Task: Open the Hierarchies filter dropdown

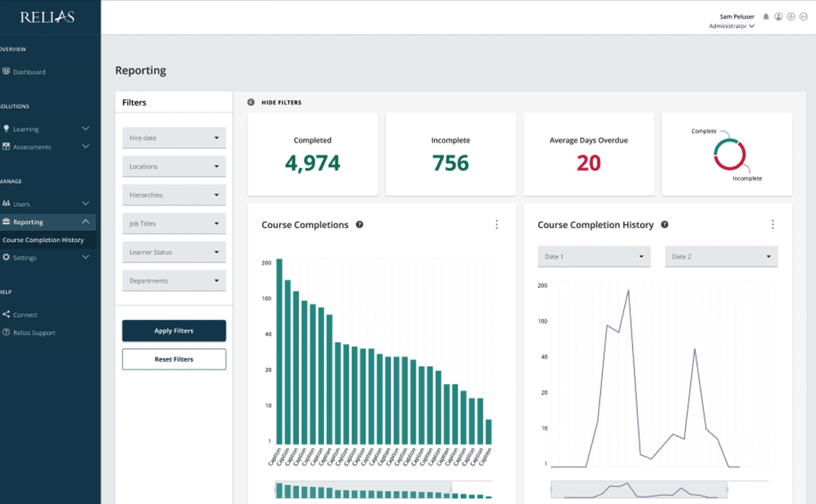Action: (x=174, y=195)
